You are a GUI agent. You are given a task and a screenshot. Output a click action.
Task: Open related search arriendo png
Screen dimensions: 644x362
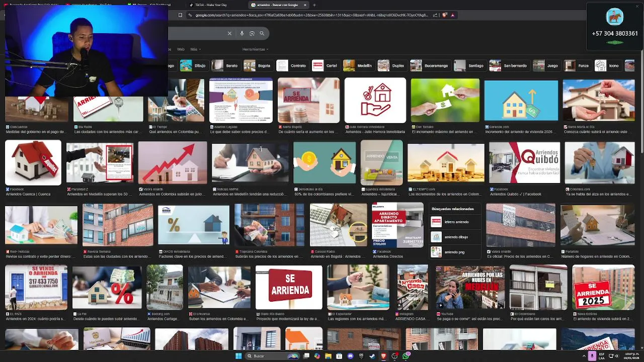click(454, 252)
